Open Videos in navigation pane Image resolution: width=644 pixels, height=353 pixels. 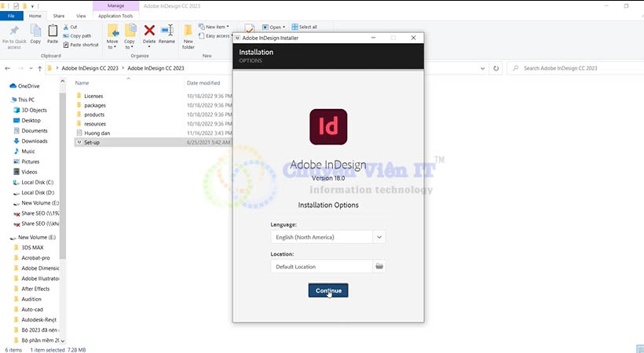point(29,172)
